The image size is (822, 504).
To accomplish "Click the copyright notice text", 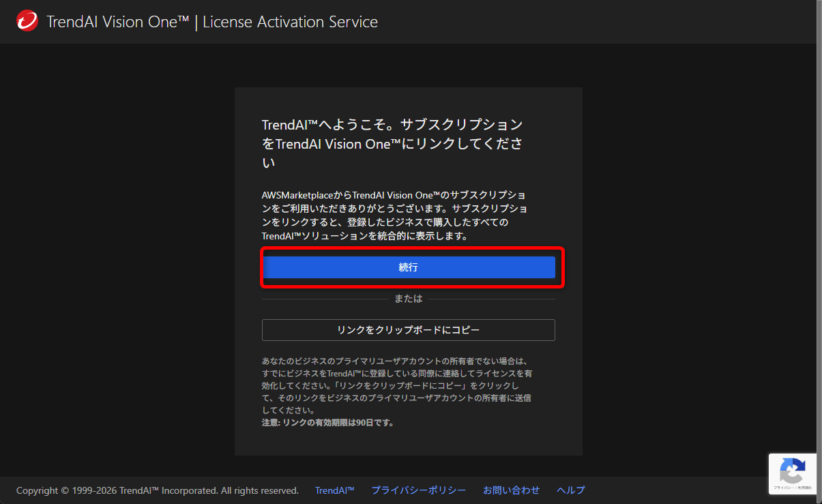I will click(158, 490).
